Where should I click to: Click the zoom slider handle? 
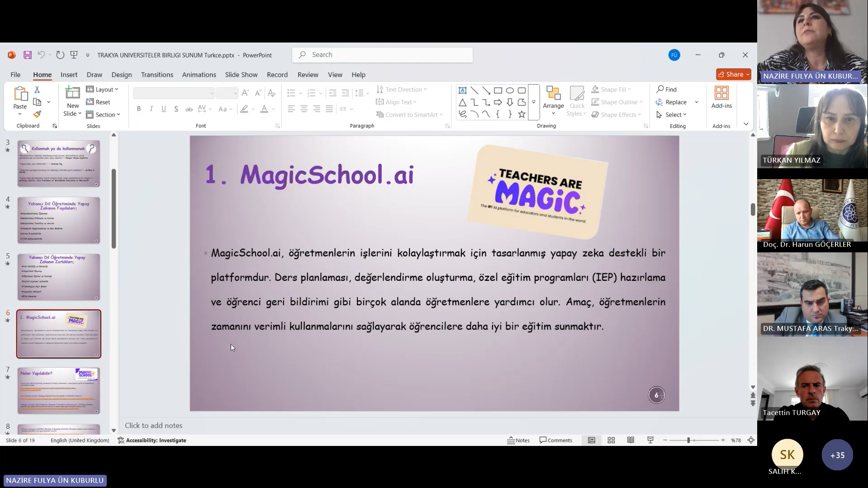point(688,441)
